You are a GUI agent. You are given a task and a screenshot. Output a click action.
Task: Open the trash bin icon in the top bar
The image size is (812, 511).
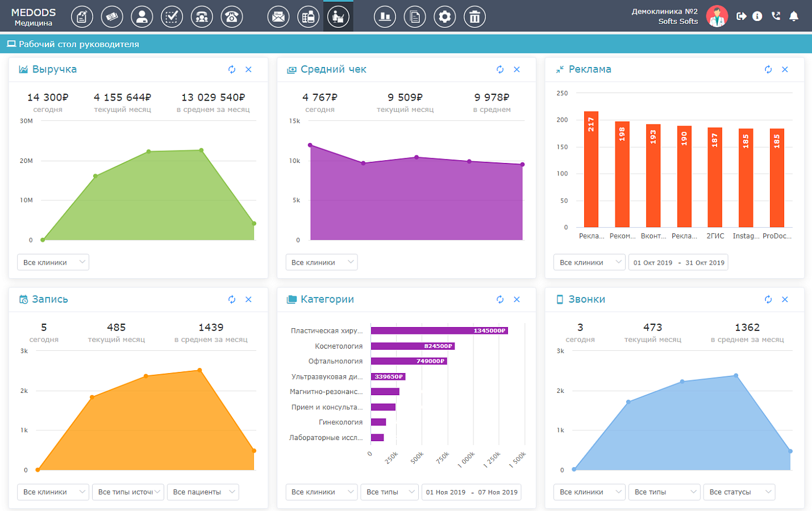coord(474,16)
